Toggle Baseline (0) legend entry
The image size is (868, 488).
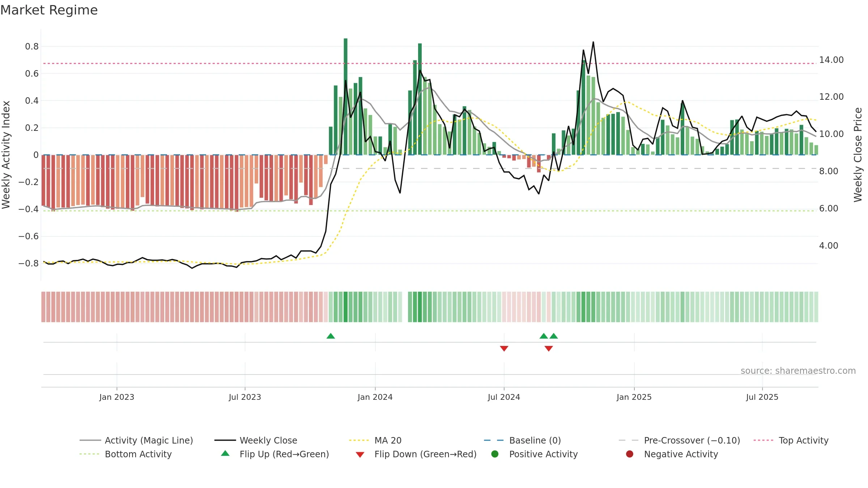522,440
